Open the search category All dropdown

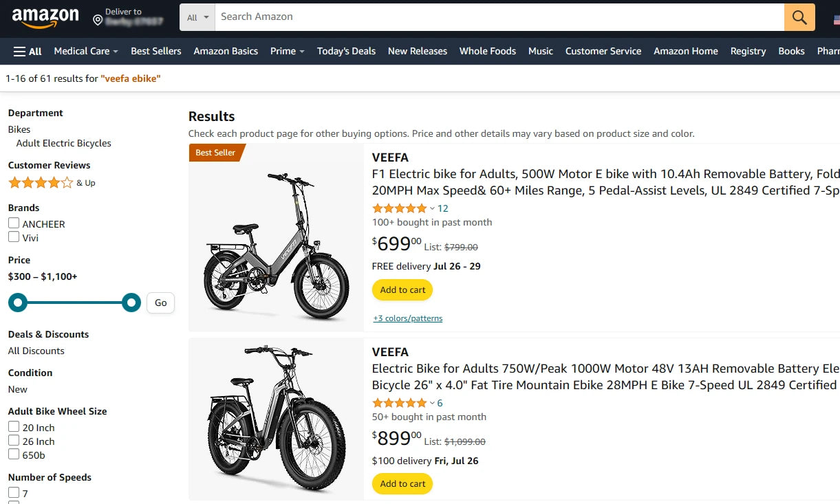coord(197,17)
